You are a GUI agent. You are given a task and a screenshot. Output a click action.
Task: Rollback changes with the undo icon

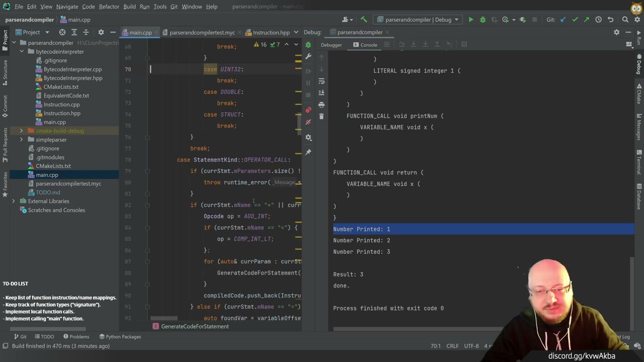point(610,20)
